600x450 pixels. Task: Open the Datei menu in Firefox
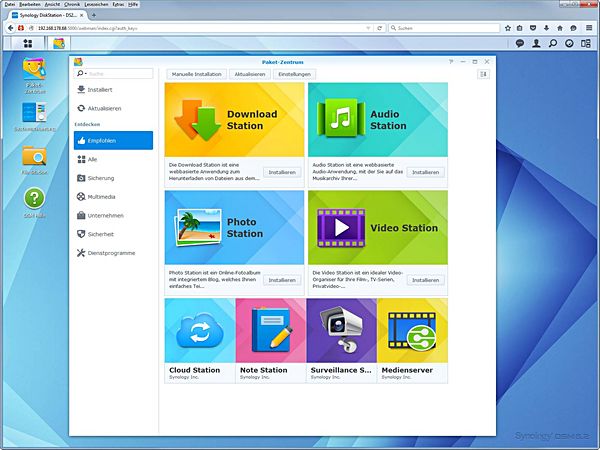[10, 4]
